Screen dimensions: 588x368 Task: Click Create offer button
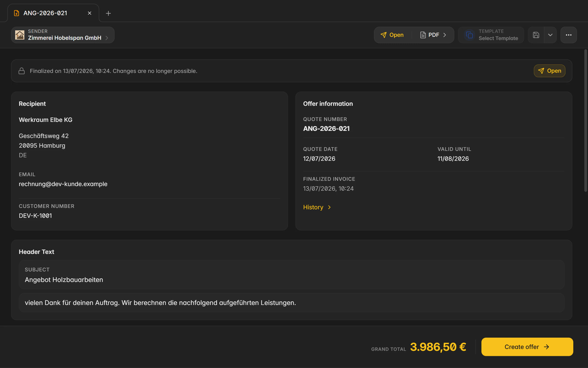coord(527,347)
